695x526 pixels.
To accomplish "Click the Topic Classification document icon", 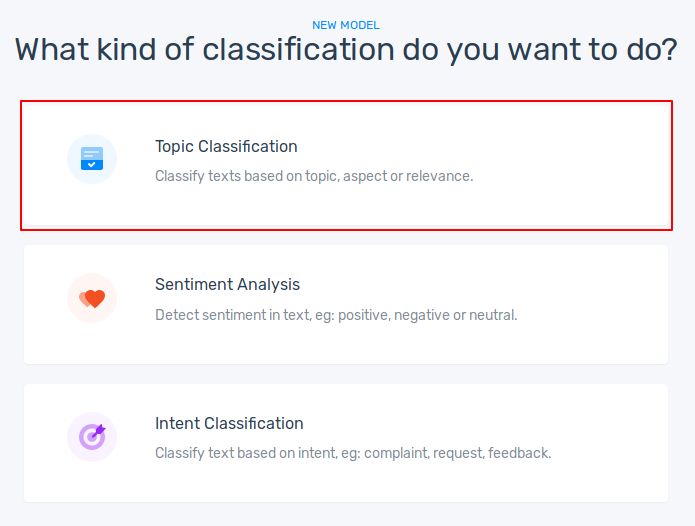I will [92, 159].
